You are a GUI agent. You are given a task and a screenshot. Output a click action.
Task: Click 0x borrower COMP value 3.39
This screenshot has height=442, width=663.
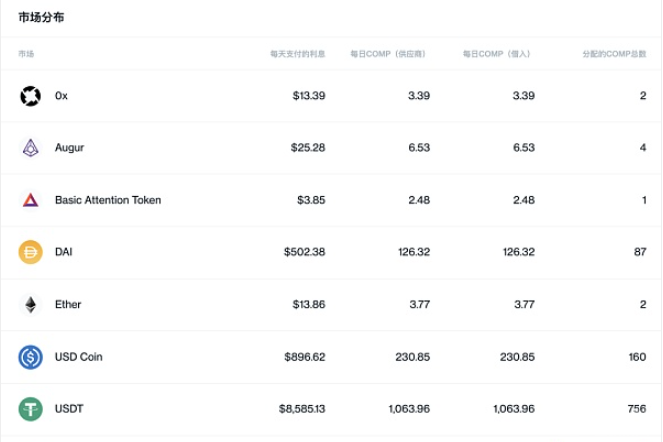point(524,96)
